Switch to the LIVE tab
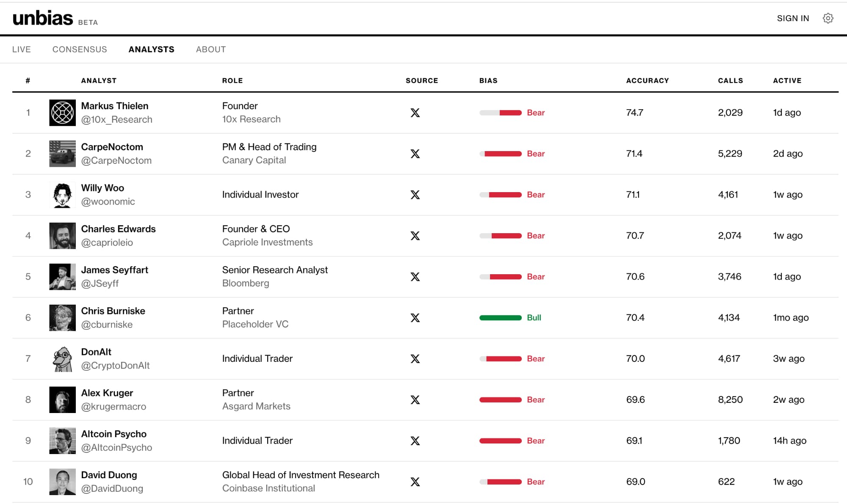The image size is (847, 504). 22,50
